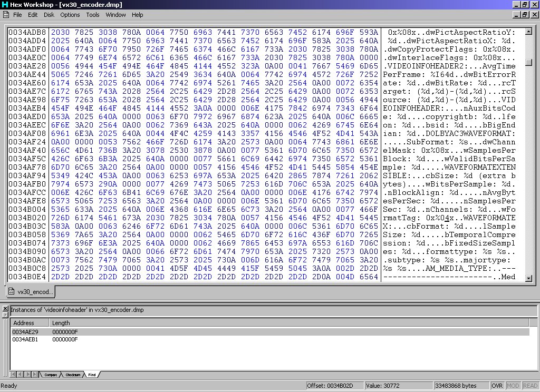
Task: Open the Tools menu
Action: [93, 15]
